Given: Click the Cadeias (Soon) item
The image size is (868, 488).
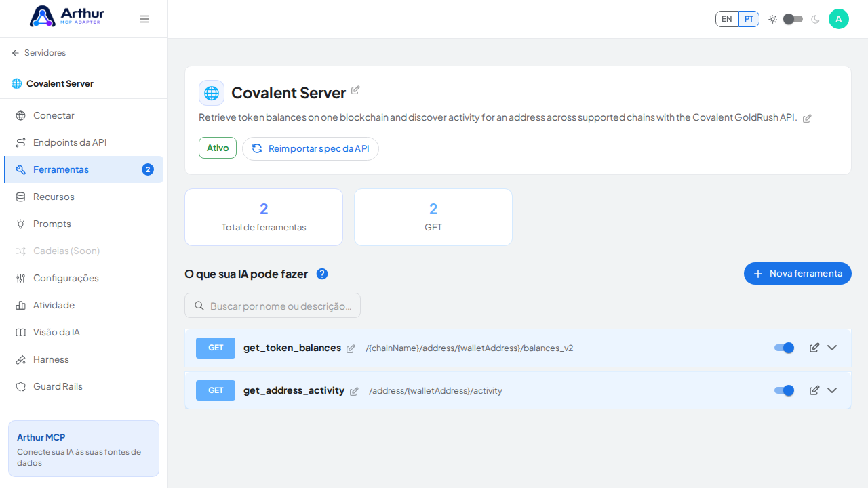Looking at the screenshot, I should [83, 251].
